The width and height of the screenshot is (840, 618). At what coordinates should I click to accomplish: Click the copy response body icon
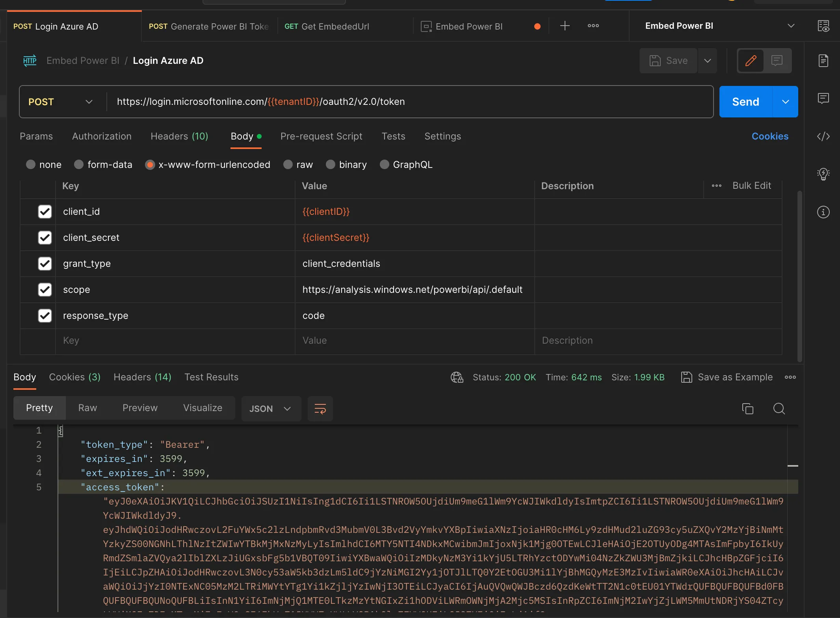748,408
